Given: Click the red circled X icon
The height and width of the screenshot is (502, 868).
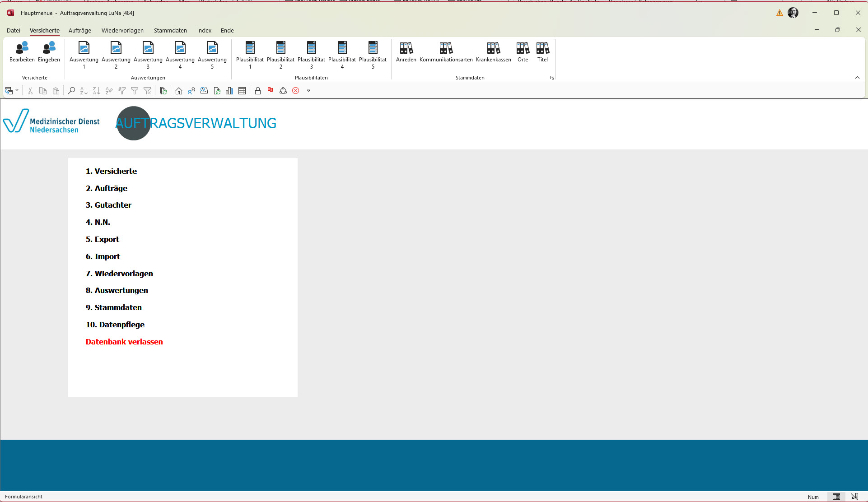Looking at the screenshot, I should click(x=296, y=91).
